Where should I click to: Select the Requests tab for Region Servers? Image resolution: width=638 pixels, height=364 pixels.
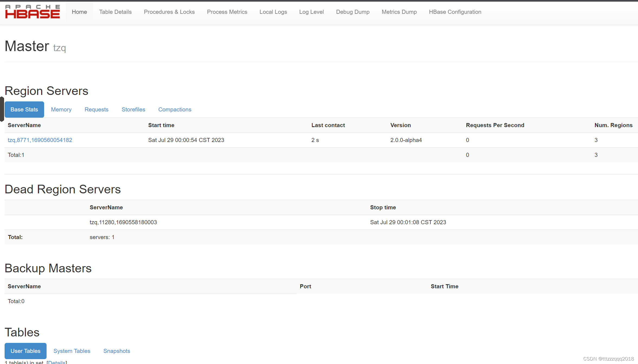96,110
